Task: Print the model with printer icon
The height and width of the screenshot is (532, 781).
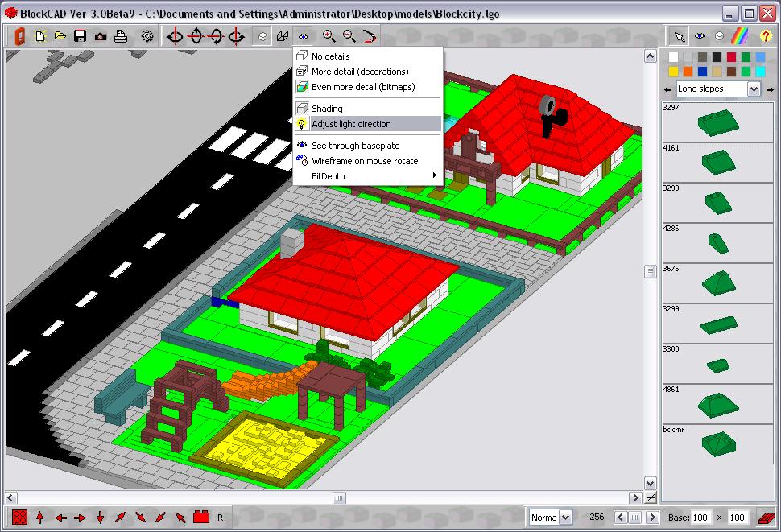Action: [x=121, y=36]
